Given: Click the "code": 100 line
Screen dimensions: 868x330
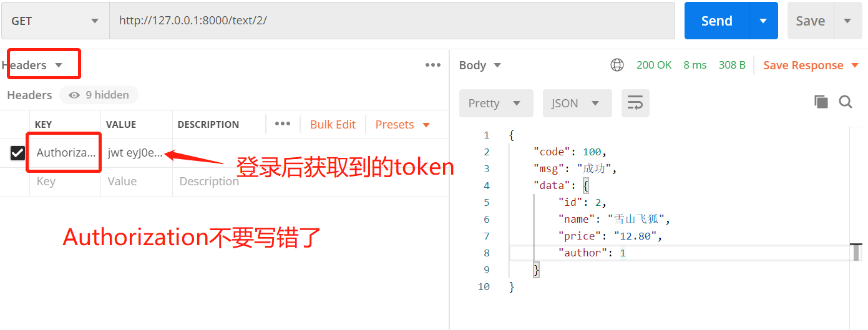Looking at the screenshot, I should pyautogui.click(x=570, y=152).
